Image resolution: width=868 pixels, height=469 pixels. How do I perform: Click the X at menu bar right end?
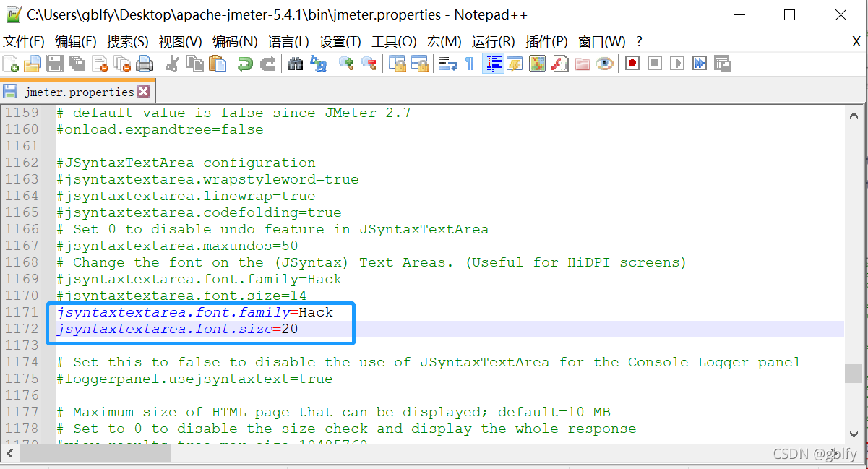(x=856, y=42)
